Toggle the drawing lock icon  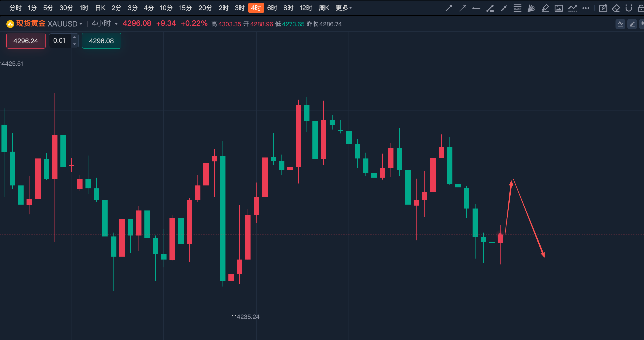pyautogui.click(x=641, y=8)
